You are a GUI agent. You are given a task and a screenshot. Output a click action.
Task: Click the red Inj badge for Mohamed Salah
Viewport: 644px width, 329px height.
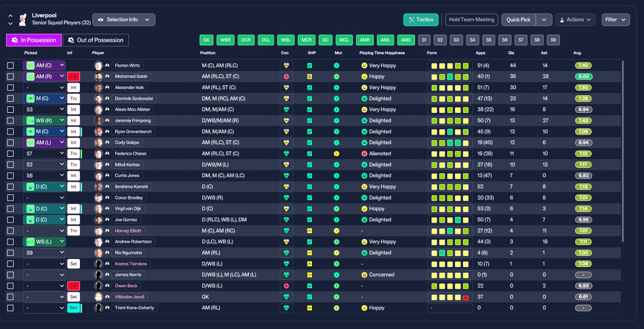(73, 77)
